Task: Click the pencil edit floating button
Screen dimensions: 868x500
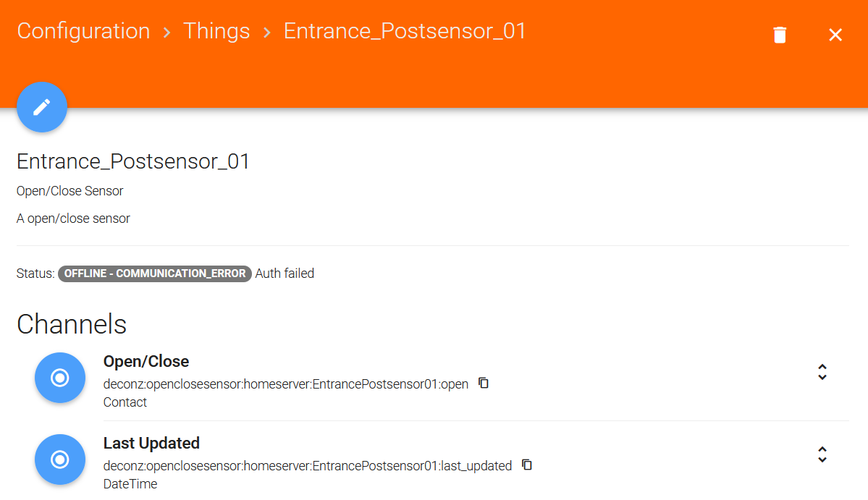Action: coord(42,107)
